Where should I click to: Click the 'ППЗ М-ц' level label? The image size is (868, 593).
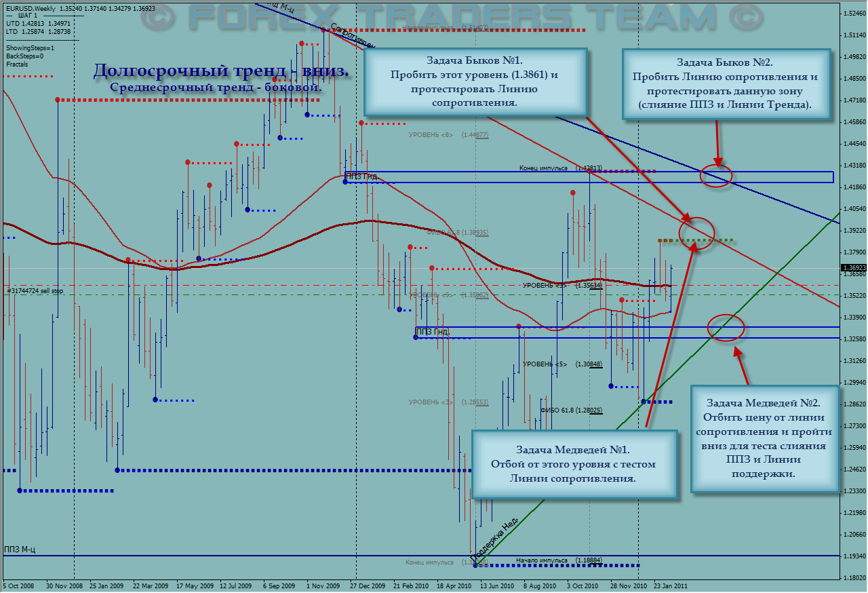pyautogui.click(x=20, y=549)
